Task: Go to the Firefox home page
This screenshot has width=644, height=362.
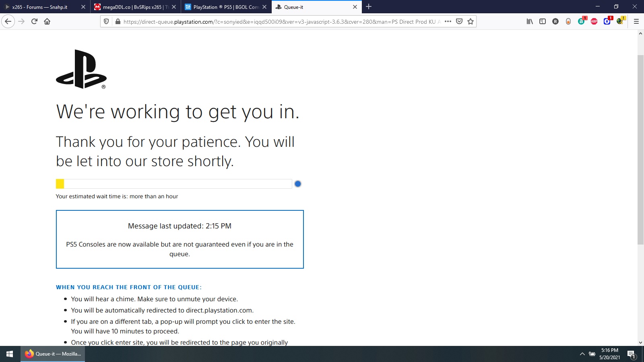Action: 47,21
